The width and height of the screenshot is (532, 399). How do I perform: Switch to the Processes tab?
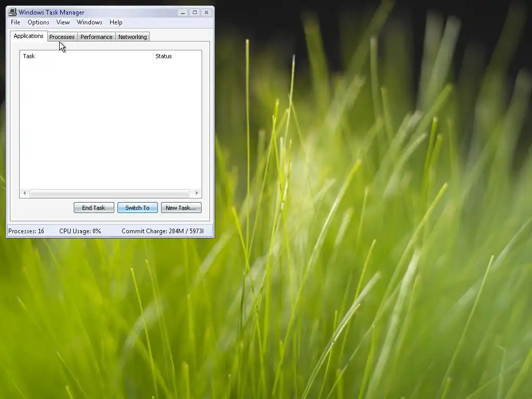(x=62, y=37)
